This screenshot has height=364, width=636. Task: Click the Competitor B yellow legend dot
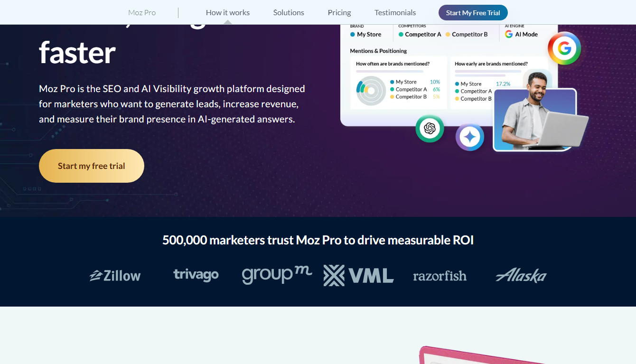(x=448, y=35)
